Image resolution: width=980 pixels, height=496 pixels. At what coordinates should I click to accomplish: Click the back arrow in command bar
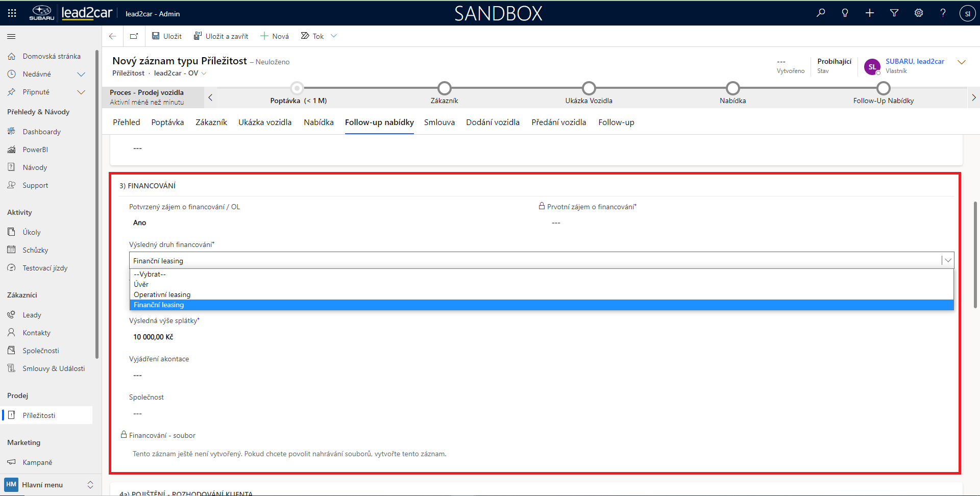pos(113,36)
